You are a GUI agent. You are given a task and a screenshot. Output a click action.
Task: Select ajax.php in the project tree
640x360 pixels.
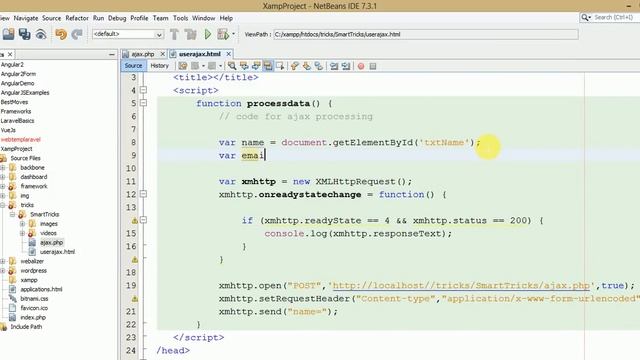click(x=51, y=242)
